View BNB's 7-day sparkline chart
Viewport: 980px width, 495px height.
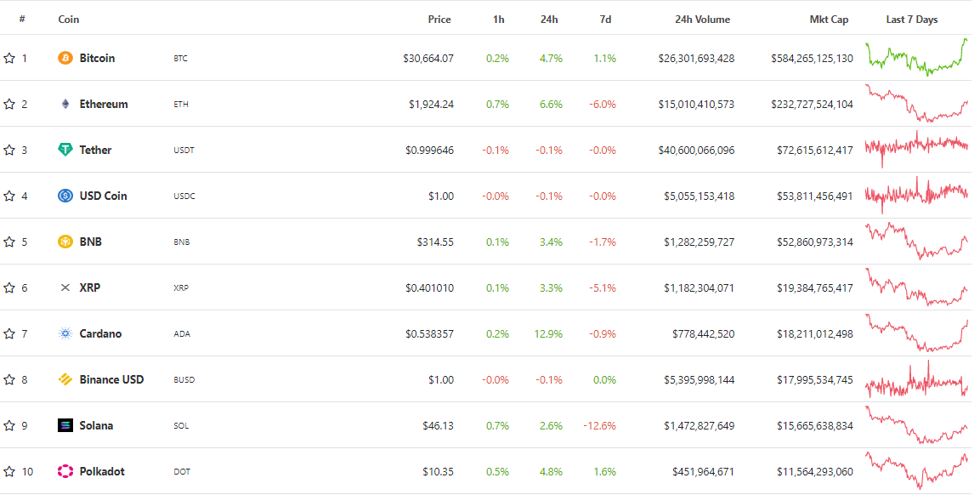(x=916, y=241)
